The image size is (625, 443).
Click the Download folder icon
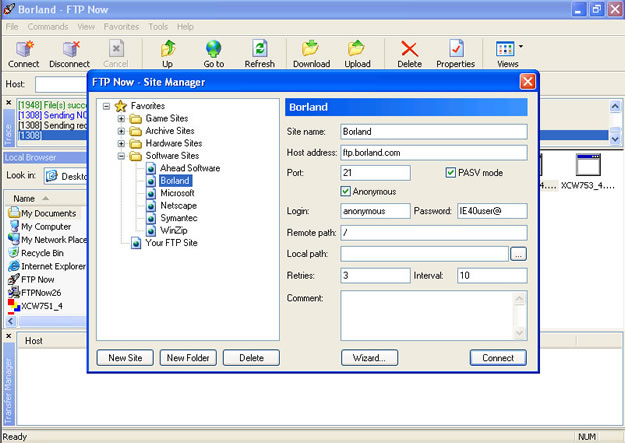click(x=310, y=48)
